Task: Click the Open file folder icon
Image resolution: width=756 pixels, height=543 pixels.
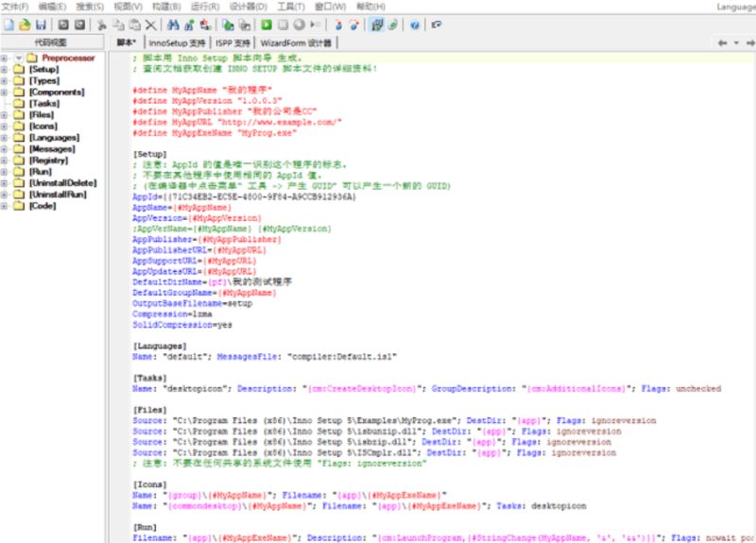Action: (x=26, y=25)
